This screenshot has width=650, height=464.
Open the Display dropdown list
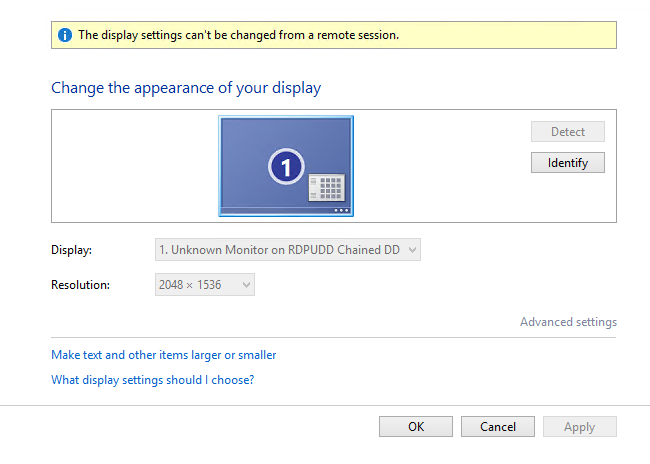point(288,250)
